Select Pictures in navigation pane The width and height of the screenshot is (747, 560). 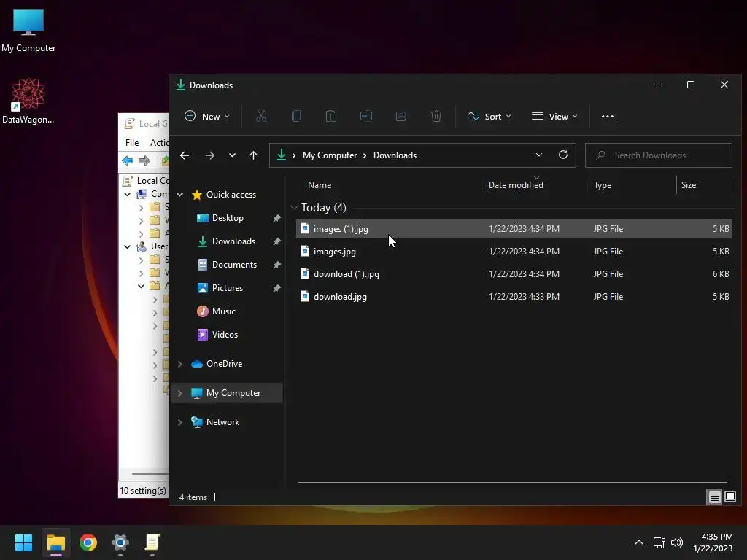coord(228,288)
